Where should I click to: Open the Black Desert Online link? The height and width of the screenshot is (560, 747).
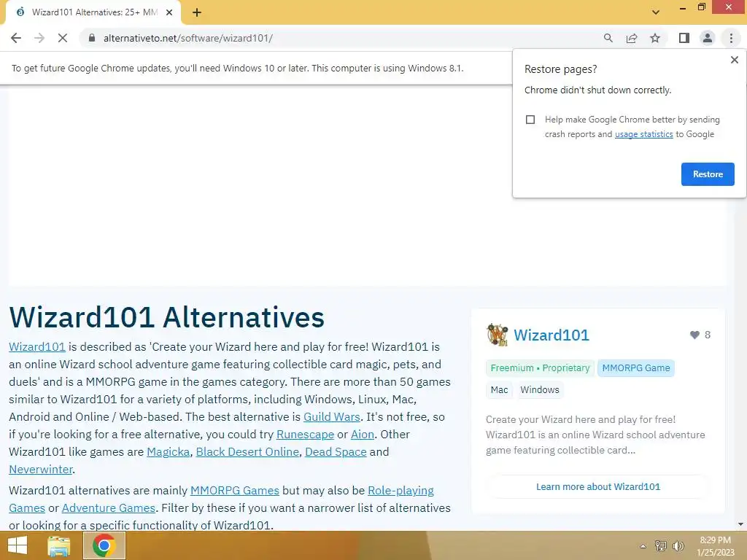(247, 452)
